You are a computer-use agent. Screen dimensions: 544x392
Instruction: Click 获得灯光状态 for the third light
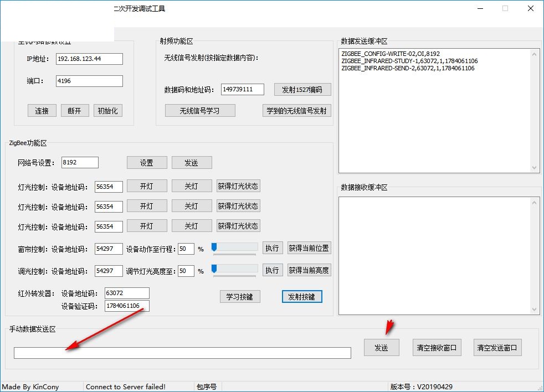(239, 226)
